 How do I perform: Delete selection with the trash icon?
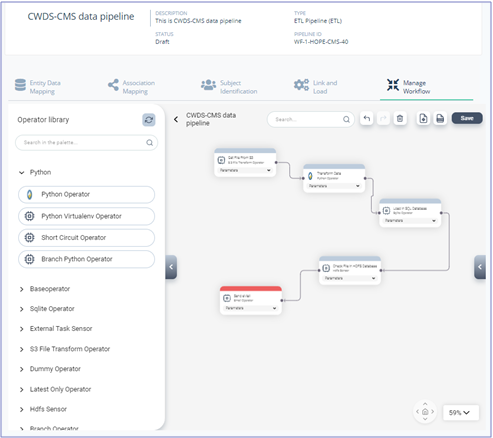pos(400,118)
